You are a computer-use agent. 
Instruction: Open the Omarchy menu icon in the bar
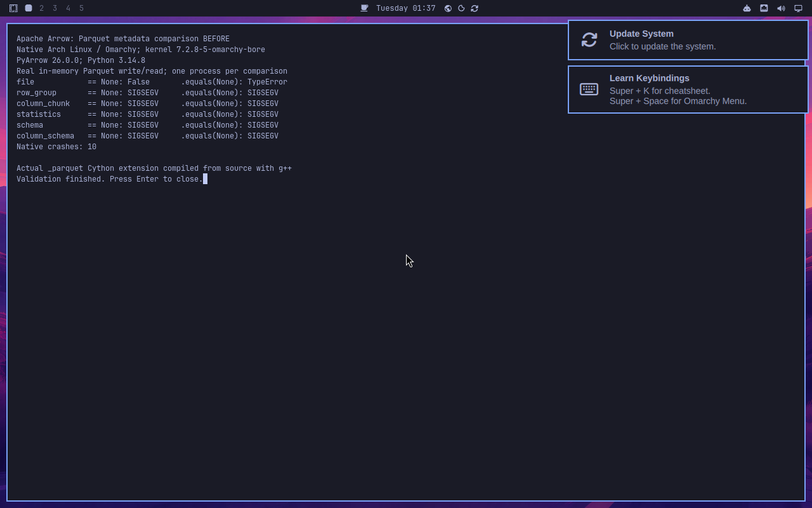(x=13, y=8)
